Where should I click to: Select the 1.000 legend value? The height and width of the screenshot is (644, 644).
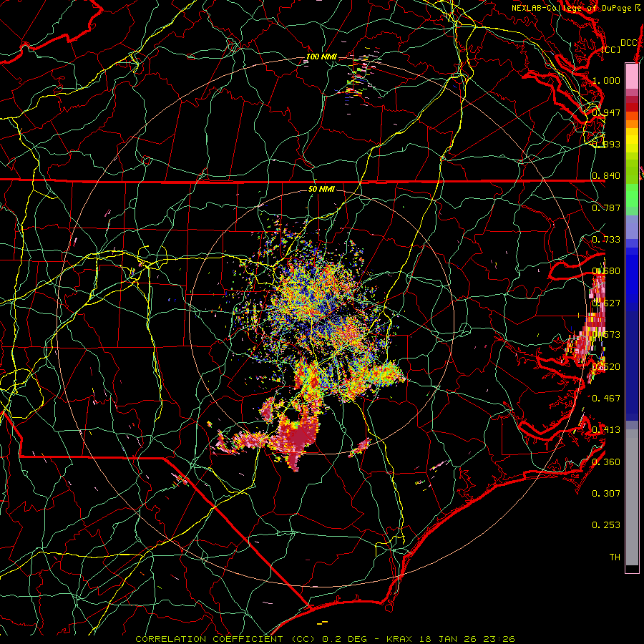click(x=606, y=80)
